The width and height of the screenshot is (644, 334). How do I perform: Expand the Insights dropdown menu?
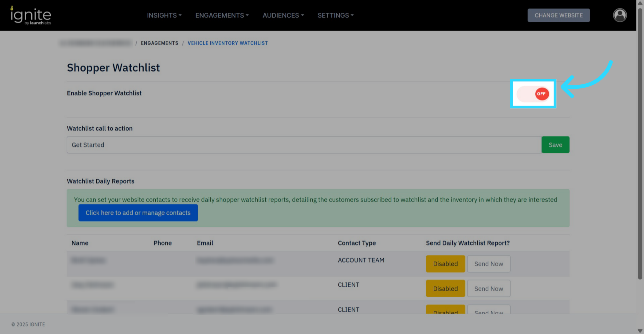point(164,15)
